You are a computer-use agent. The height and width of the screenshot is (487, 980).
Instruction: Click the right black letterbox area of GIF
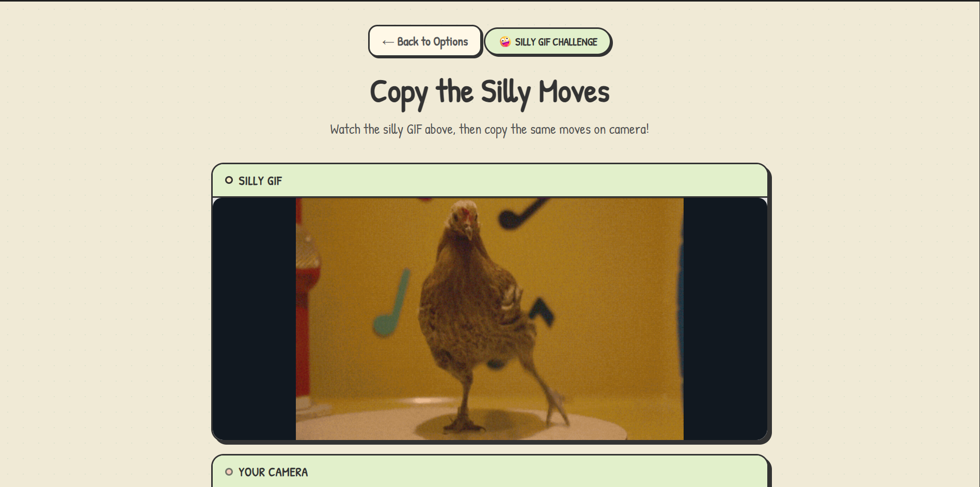click(725, 319)
